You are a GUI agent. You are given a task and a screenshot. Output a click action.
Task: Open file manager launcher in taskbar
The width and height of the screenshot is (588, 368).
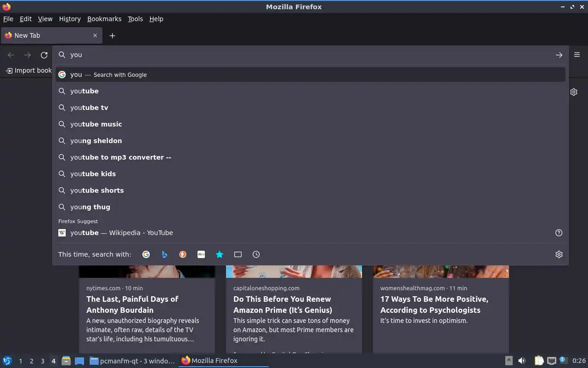[x=66, y=361]
